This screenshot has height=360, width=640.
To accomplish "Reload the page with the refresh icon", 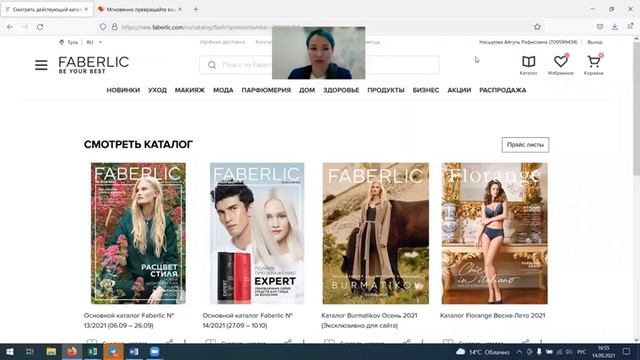I will coord(40,27).
